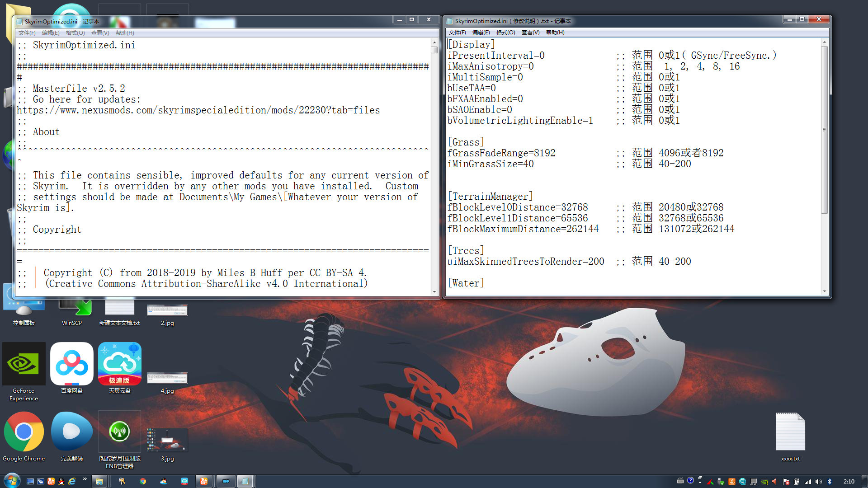Open the 百度网盘 desktop icon
Image resolution: width=868 pixels, height=488 pixels.
(x=72, y=364)
